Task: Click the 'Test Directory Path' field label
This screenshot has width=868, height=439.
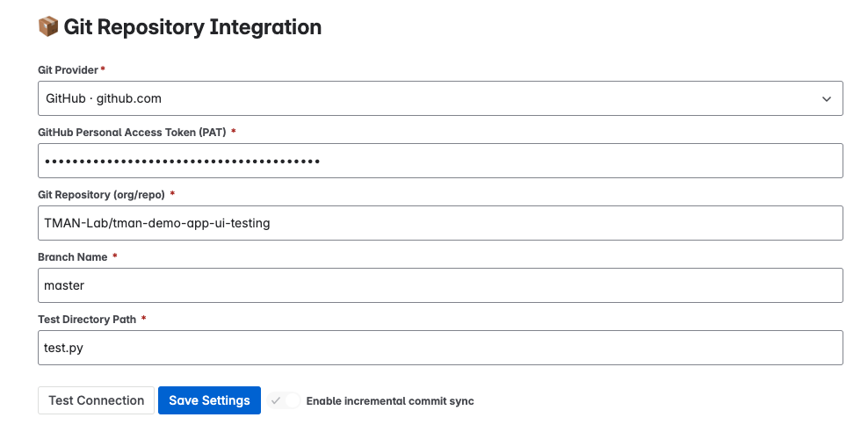Action: click(87, 320)
